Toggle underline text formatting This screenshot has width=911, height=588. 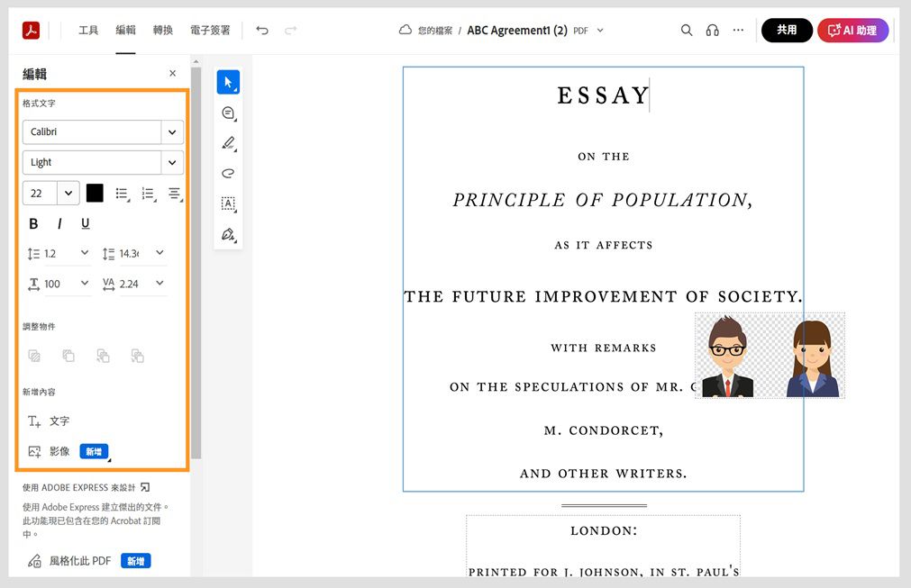point(85,223)
